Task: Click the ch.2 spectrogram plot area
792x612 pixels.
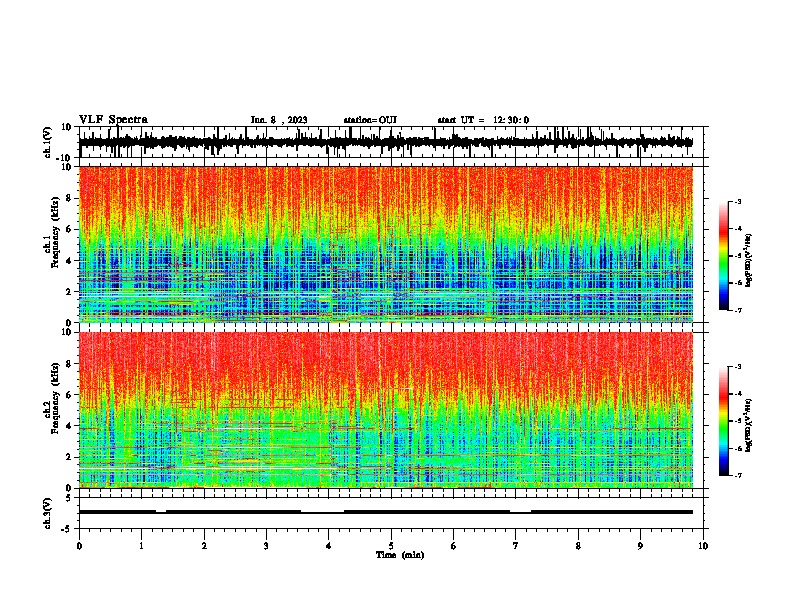Action: point(386,410)
